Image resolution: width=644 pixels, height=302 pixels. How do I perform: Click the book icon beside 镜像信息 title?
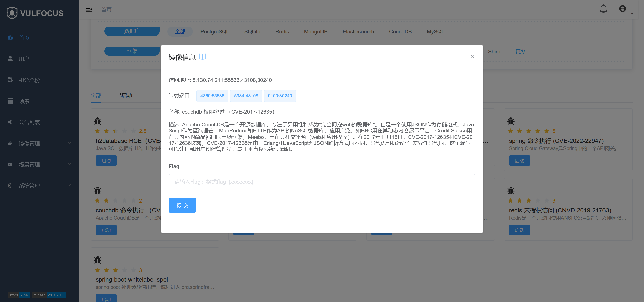pyautogui.click(x=202, y=57)
